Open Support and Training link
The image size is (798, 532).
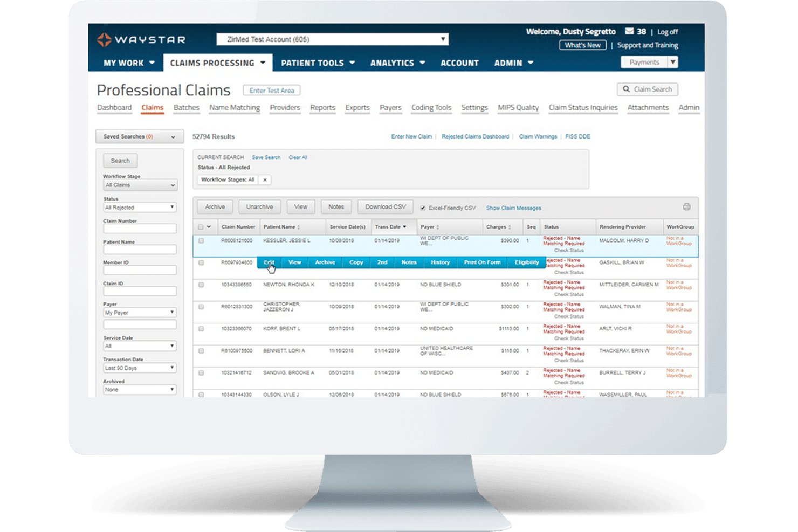coord(648,45)
